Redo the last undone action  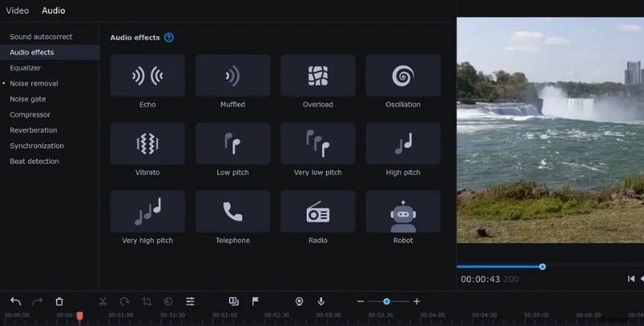coord(37,301)
